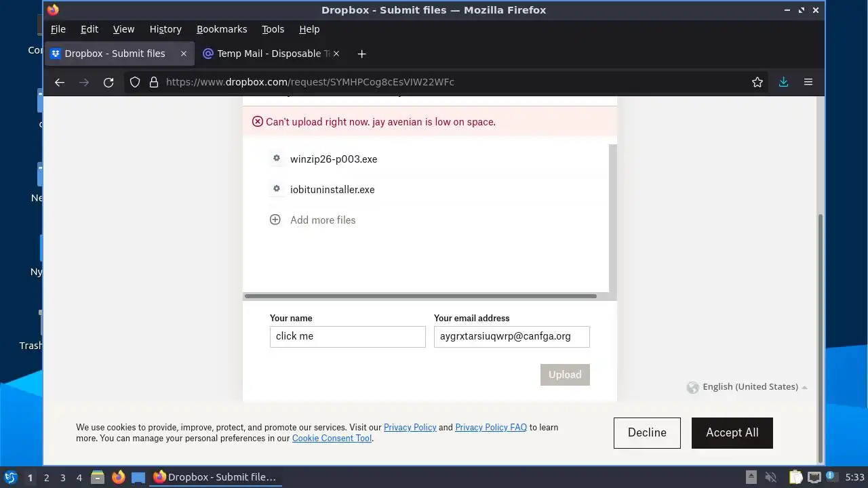Open a new tab with the plus button
The height and width of the screenshot is (488, 868).
361,54
